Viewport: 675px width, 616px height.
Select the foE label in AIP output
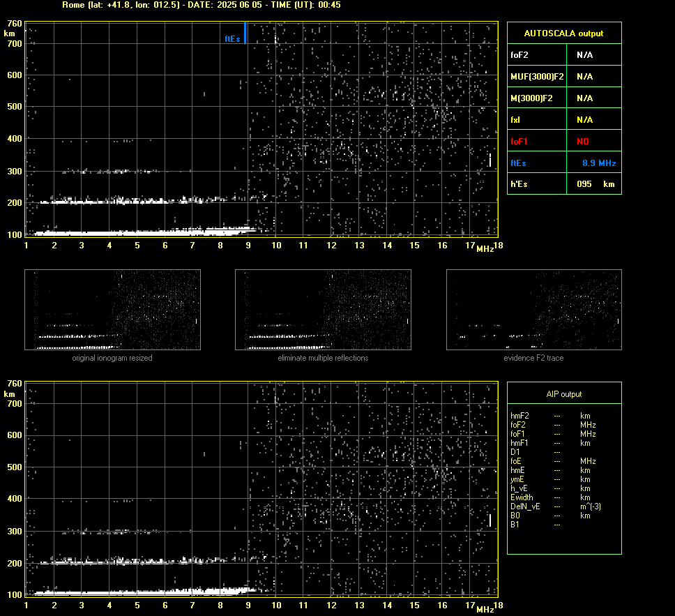point(516,461)
